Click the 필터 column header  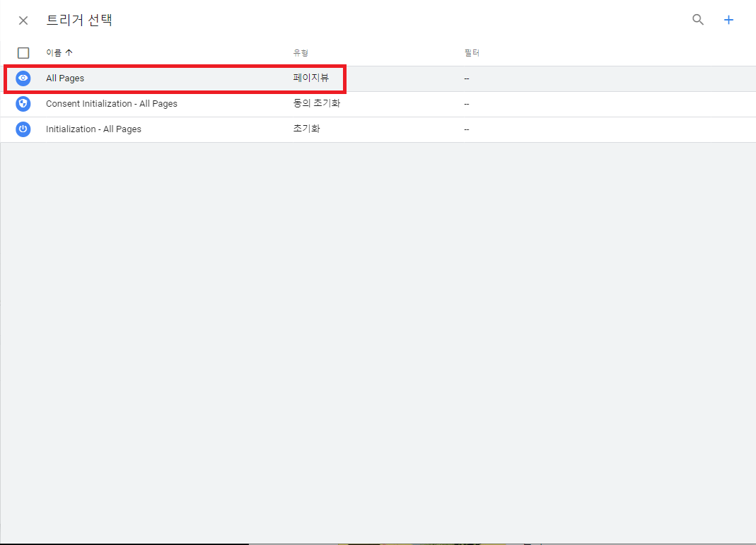coord(472,53)
